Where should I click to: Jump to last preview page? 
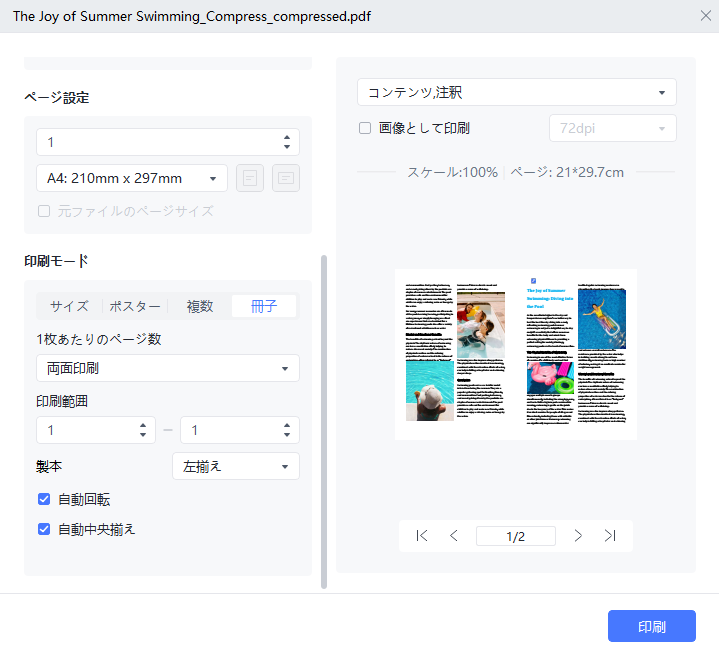point(610,536)
